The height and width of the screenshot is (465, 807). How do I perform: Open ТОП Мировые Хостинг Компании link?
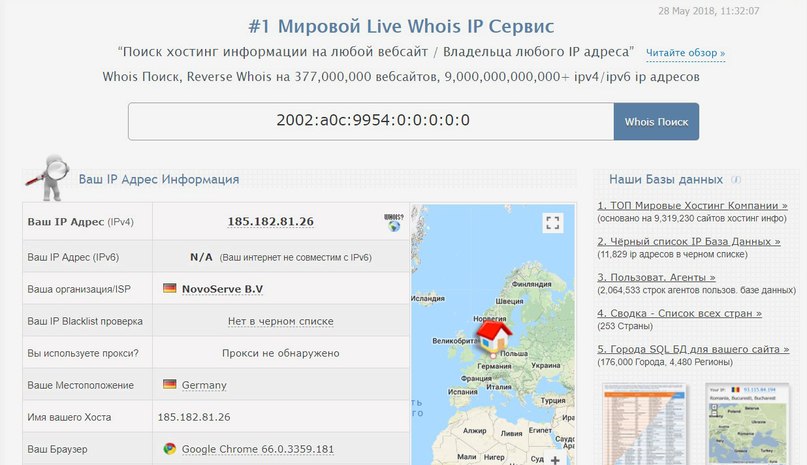click(x=693, y=206)
